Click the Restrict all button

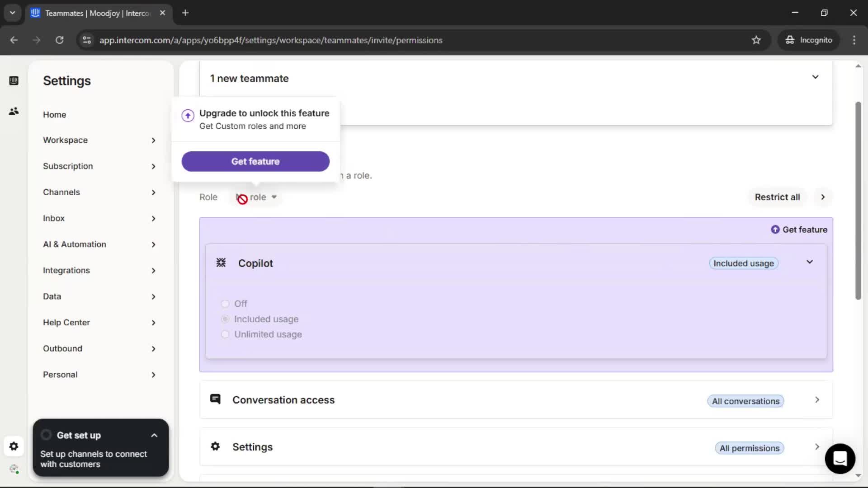[777, 197]
